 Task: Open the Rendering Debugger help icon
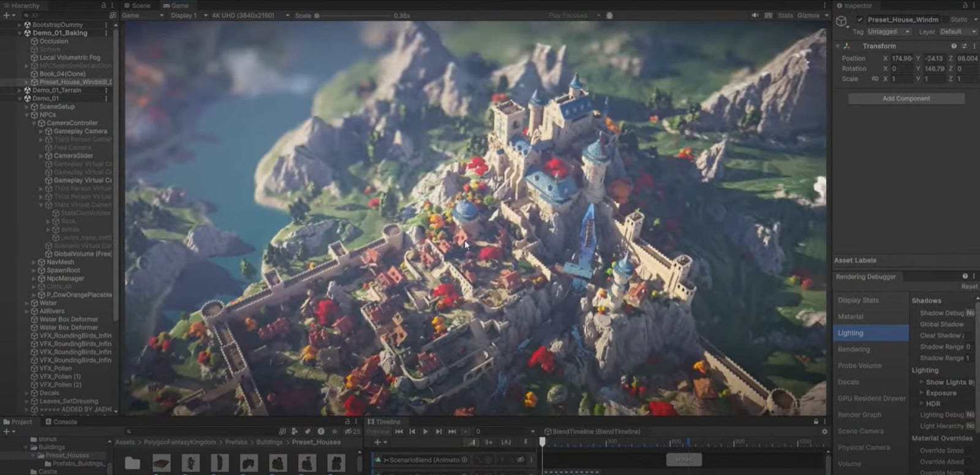click(965, 276)
